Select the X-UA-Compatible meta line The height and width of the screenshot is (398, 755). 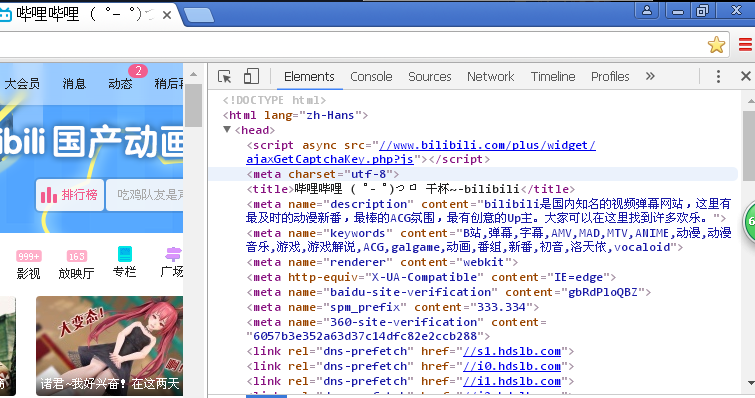tap(431, 277)
